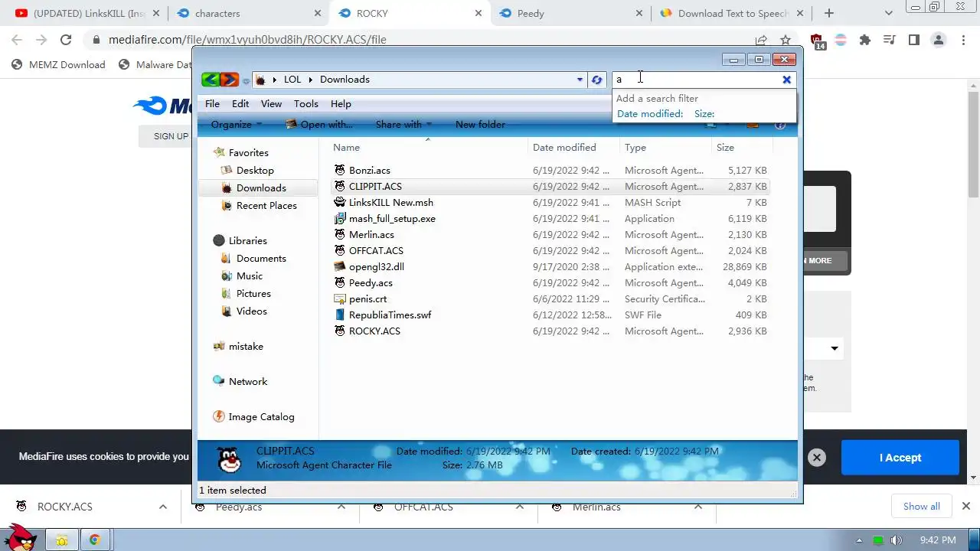
Task: Expand Peedy.acs download item options
Action: click(x=341, y=507)
